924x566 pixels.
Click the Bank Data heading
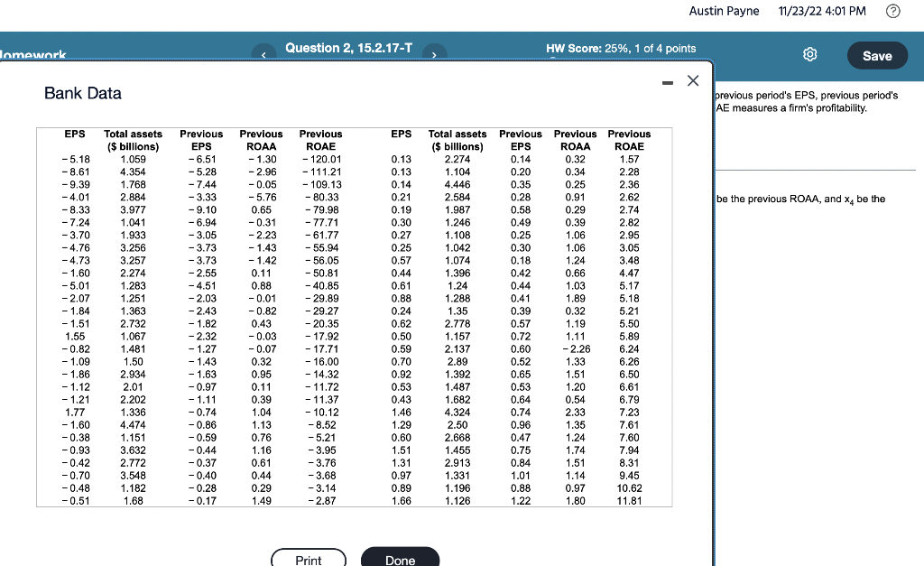82,93
